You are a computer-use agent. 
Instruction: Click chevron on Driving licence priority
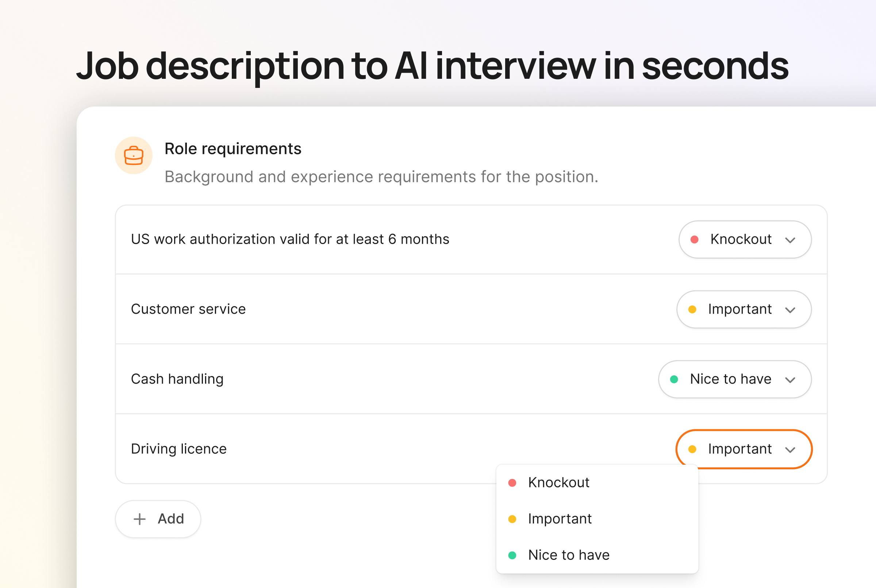tap(790, 450)
